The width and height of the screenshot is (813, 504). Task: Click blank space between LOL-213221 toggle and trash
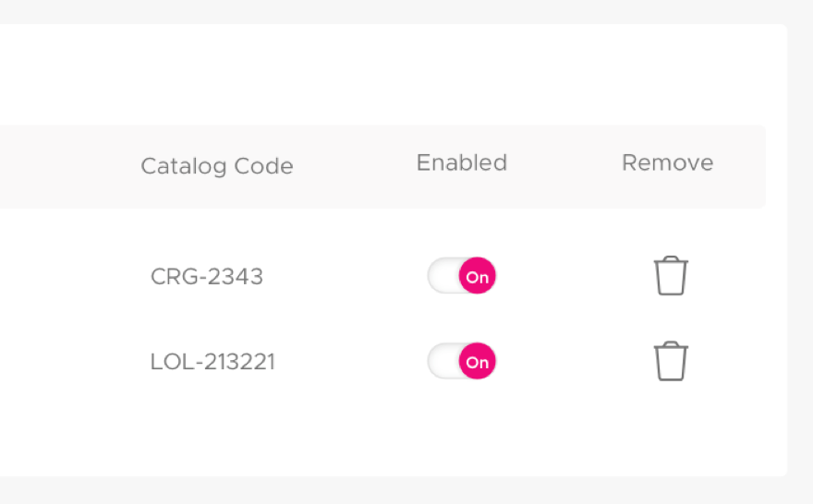pyautogui.click(x=575, y=361)
